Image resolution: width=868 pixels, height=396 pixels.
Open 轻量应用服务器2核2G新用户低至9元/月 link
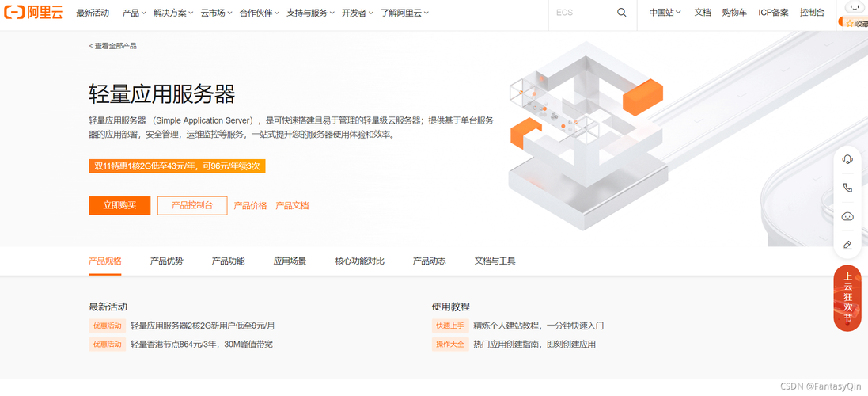[203, 326]
